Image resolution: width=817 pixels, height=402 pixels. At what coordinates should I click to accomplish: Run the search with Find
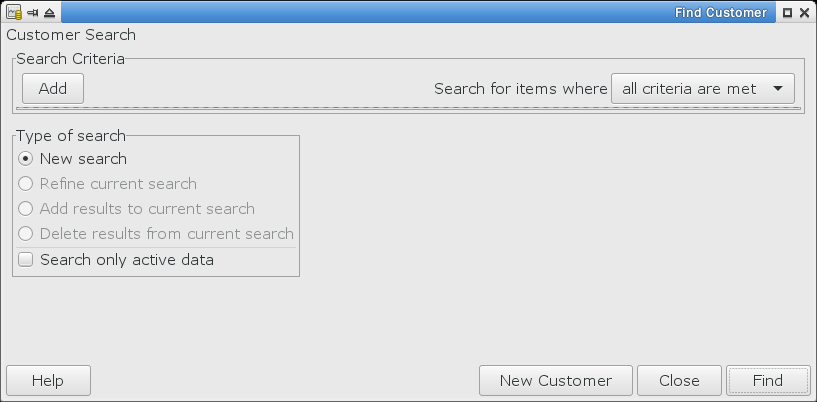pyautogui.click(x=768, y=381)
